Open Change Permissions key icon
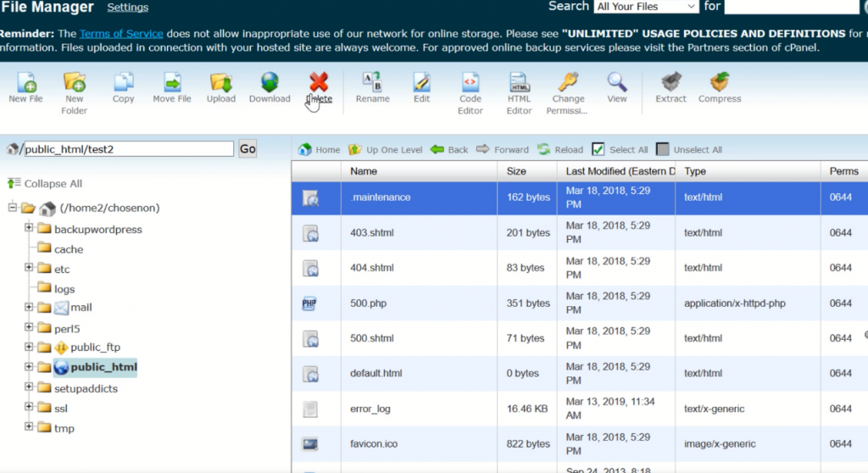 pyautogui.click(x=568, y=82)
